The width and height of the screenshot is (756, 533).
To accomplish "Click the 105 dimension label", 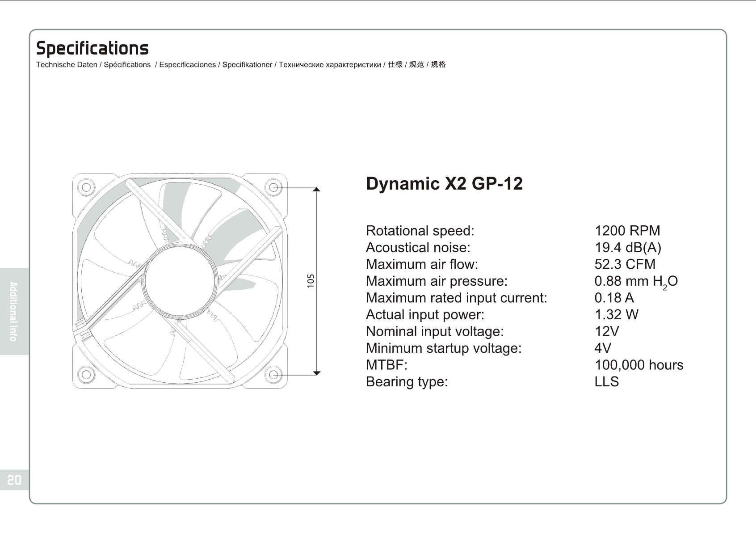I will point(311,281).
